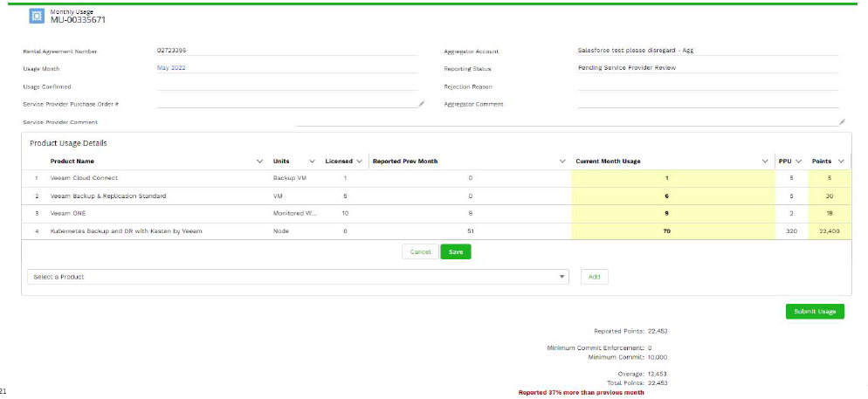Open the Select a Product dropdown
This screenshot has height=399, width=868.
click(298, 277)
